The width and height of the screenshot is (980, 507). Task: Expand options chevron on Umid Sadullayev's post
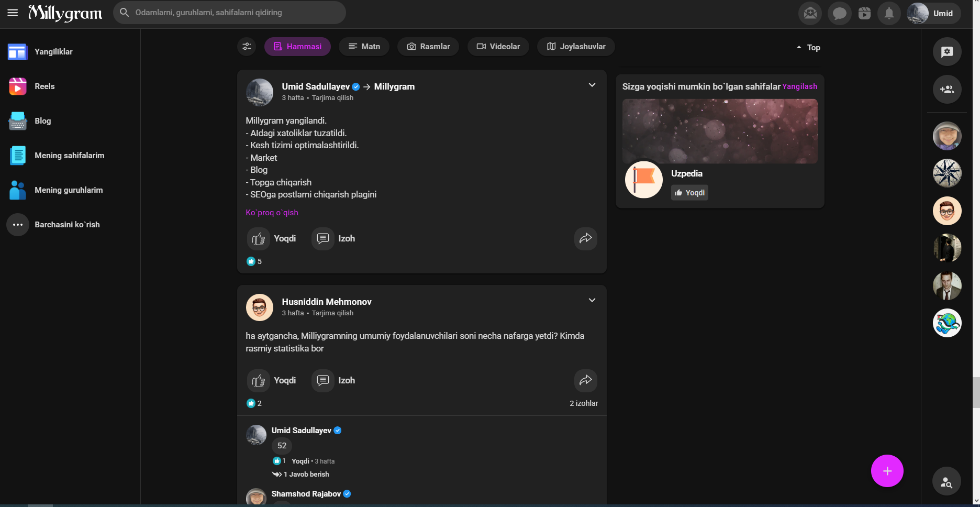592,85
